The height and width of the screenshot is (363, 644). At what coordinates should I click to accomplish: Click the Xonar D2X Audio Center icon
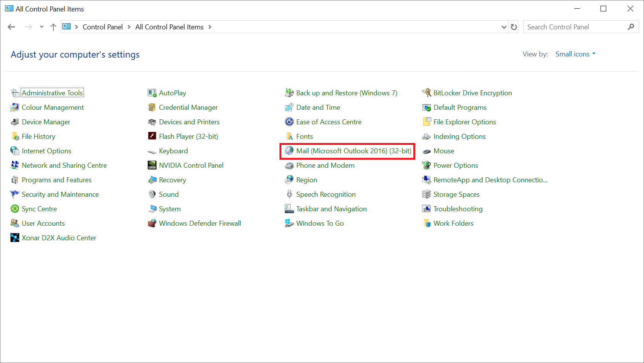click(15, 238)
